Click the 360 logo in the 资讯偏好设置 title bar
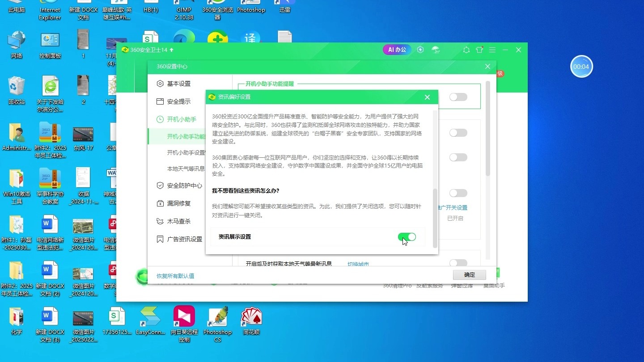Screen dimensions: 644x362 coord(212,97)
